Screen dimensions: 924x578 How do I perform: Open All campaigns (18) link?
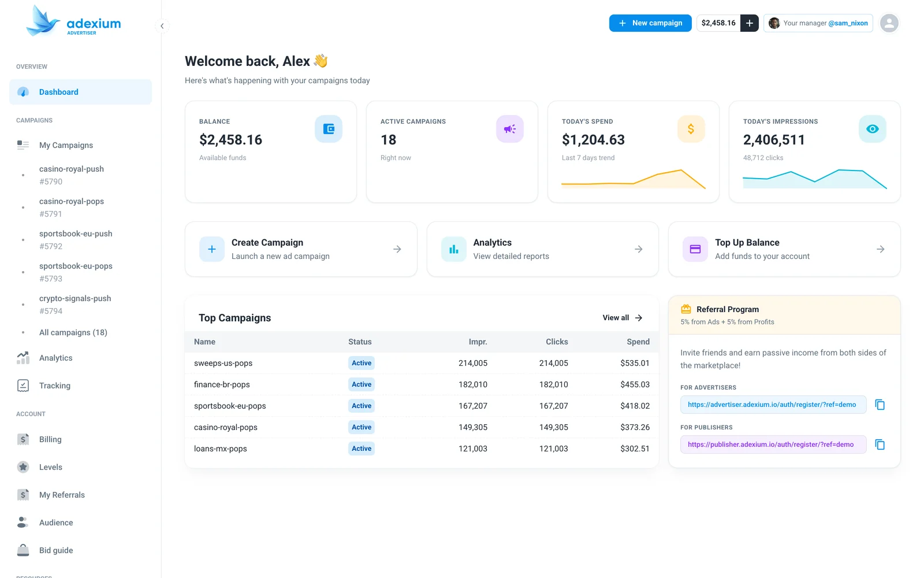73,332
